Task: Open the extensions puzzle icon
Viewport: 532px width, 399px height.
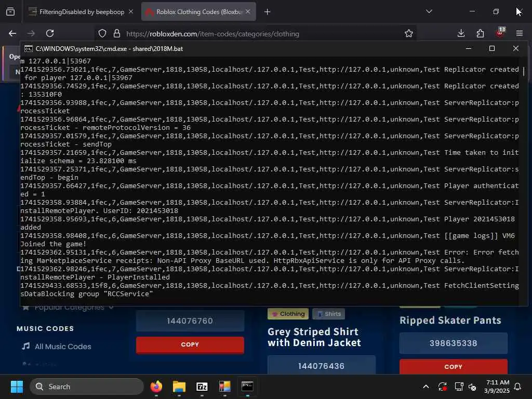Action: pyautogui.click(x=480, y=33)
